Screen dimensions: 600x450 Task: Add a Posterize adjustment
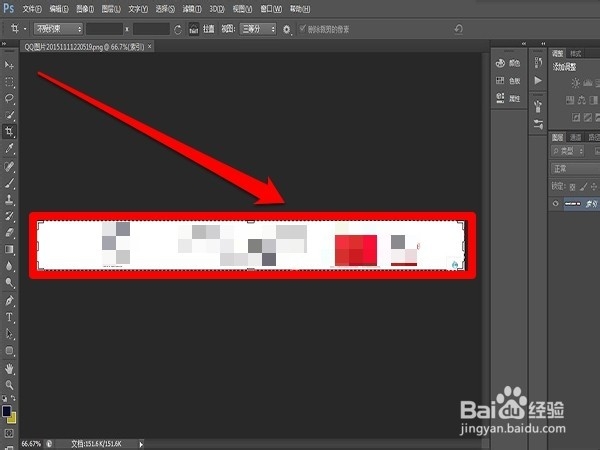(588, 117)
